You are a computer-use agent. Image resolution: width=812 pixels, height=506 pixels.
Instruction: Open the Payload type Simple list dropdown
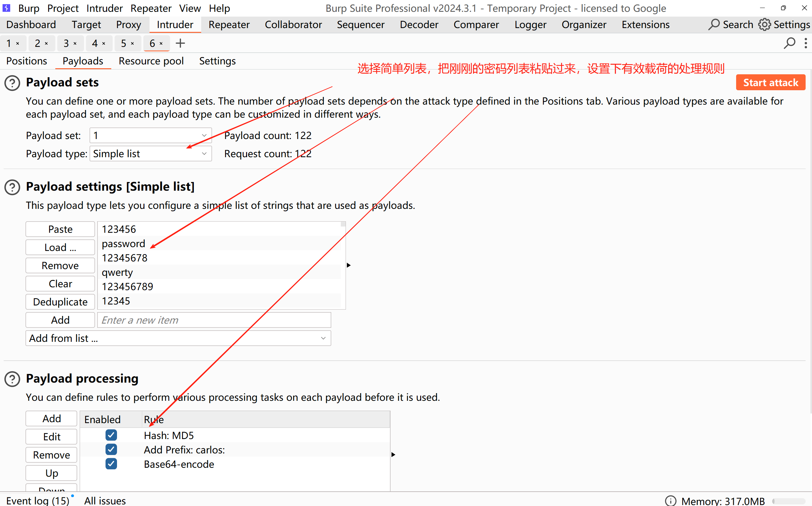click(x=150, y=154)
